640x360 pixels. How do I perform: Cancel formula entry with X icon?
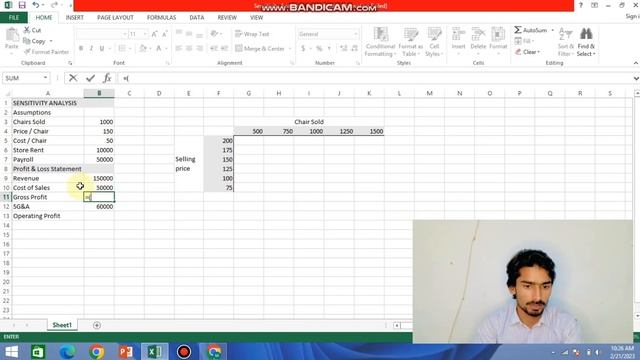click(x=73, y=78)
